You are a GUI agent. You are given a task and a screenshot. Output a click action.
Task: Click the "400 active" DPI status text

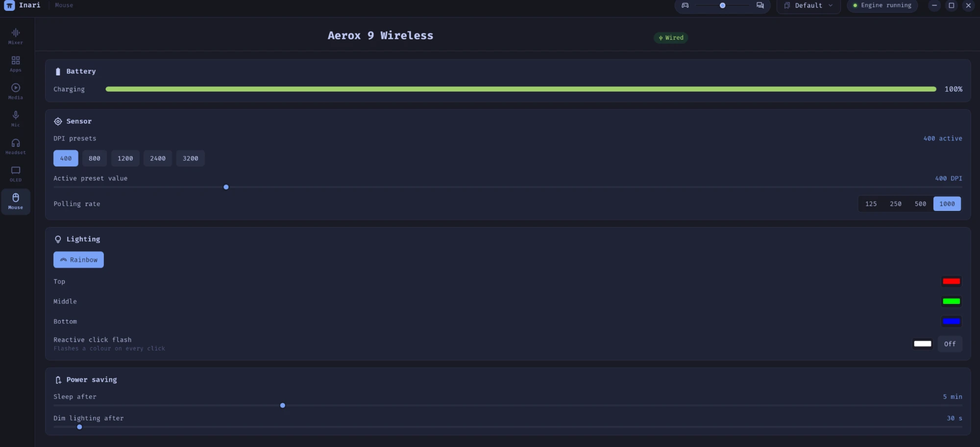943,139
